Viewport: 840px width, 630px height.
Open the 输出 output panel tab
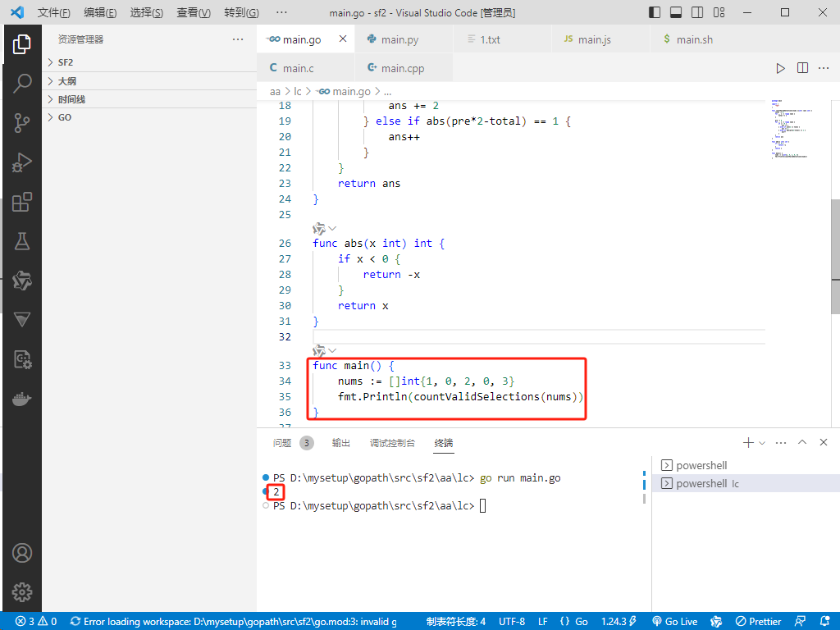pos(340,443)
